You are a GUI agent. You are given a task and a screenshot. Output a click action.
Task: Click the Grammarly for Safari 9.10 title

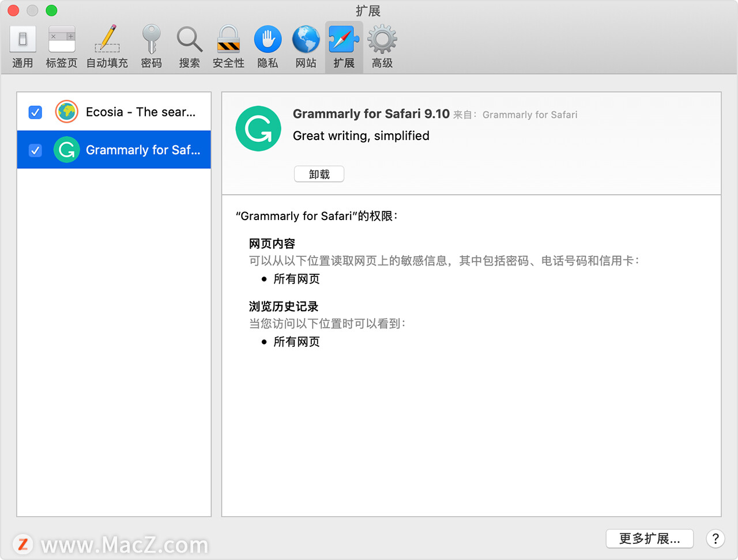click(371, 113)
